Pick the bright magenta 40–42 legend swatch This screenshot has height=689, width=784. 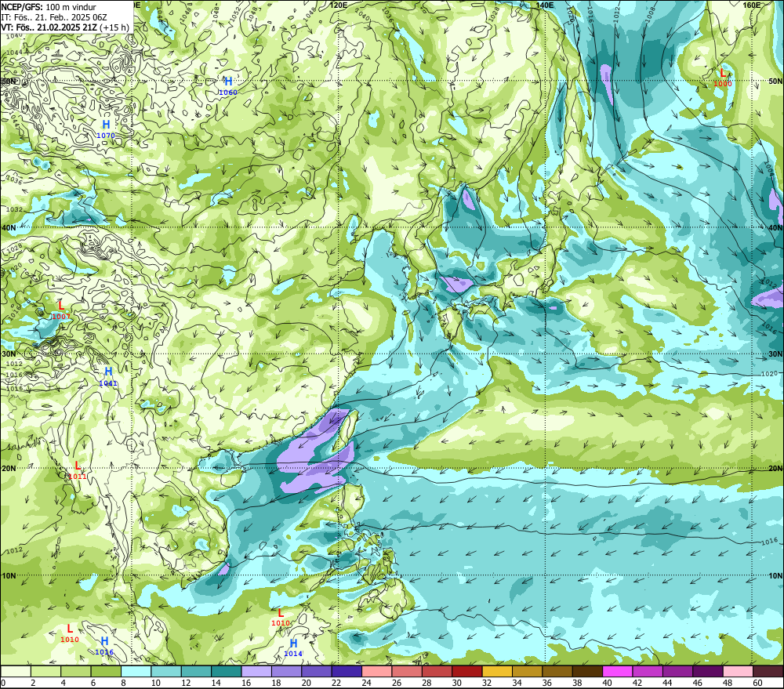[x=618, y=671]
